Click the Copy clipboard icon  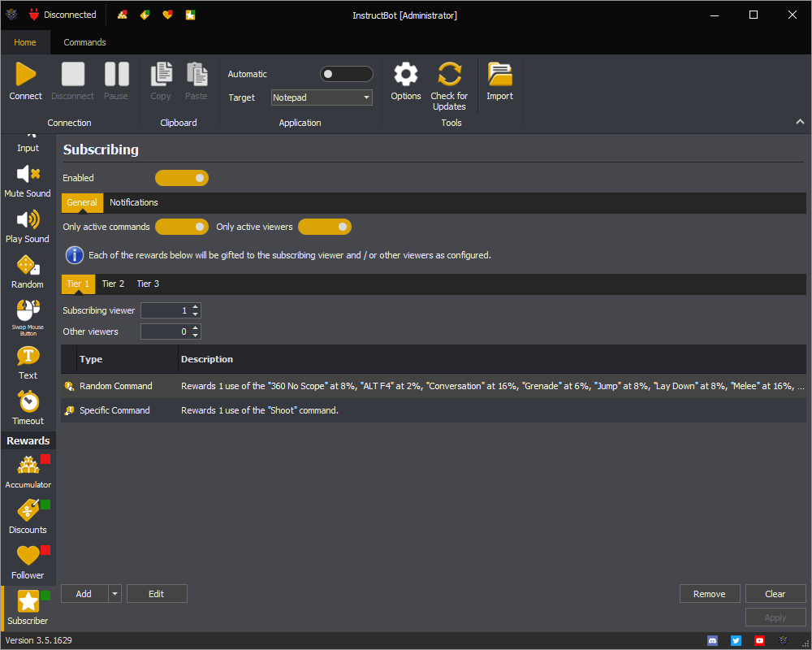(161, 74)
